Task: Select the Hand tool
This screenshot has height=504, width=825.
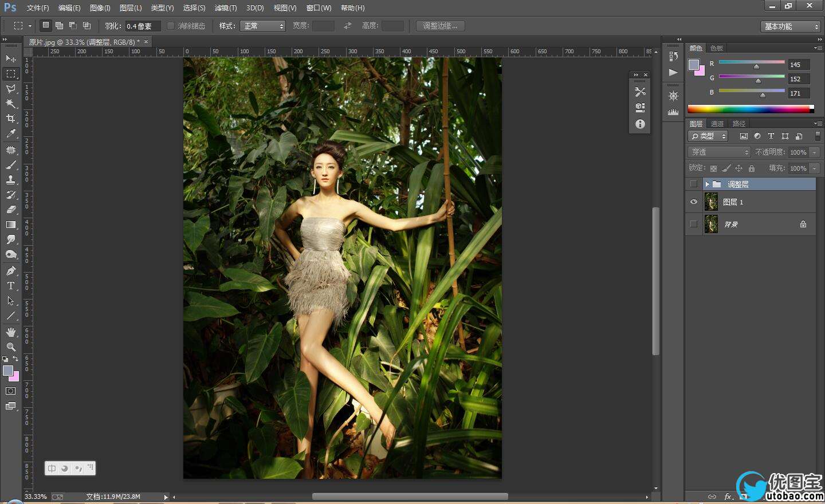Action: pyautogui.click(x=11, y=332)
